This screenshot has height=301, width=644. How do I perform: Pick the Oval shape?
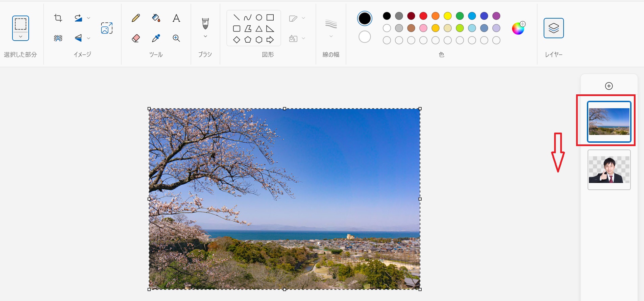point(259,18)
